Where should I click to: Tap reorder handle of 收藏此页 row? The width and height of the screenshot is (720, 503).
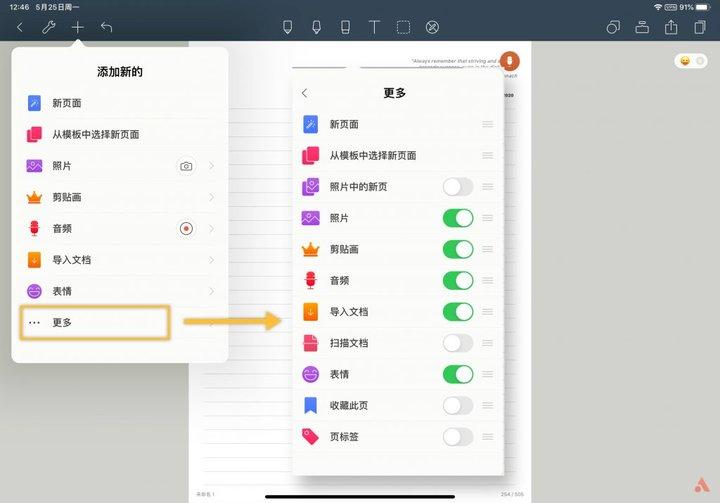click(x=488, y=406)
